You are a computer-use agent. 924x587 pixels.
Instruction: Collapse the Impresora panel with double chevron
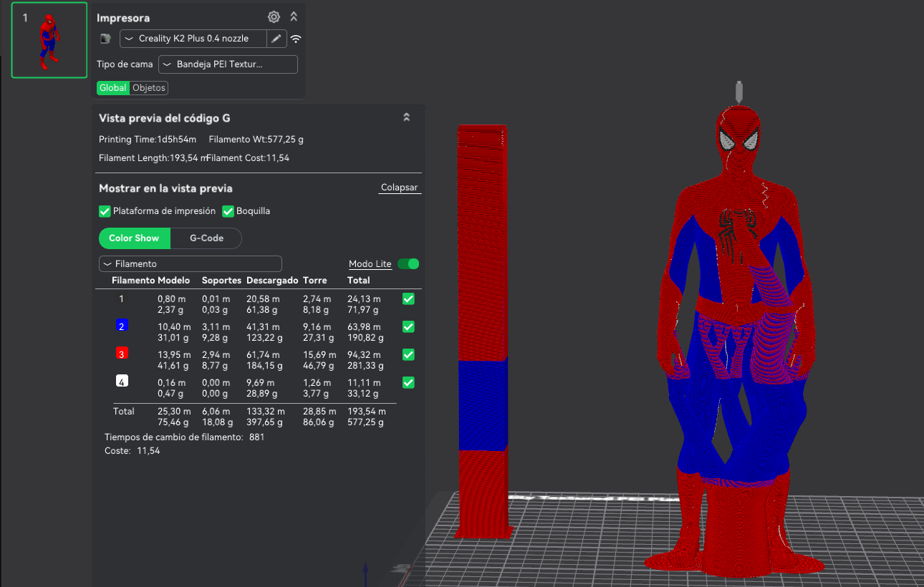294,17
